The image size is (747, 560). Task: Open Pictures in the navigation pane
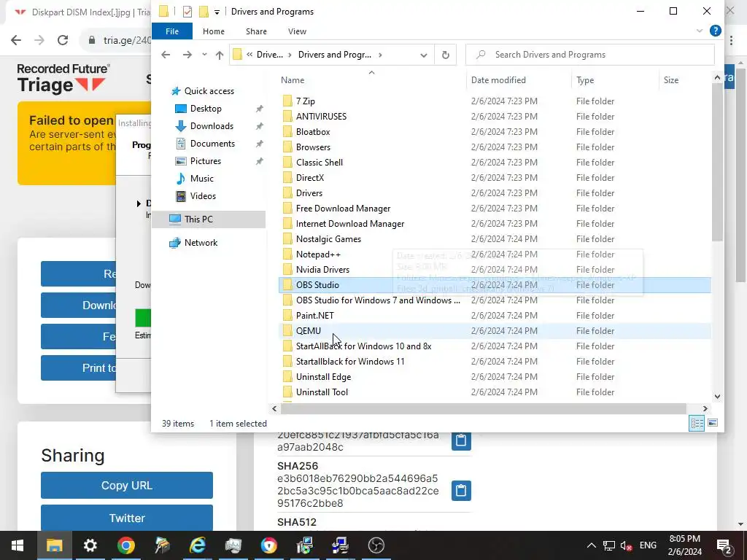pyautogui.click(x=205, y=161)
